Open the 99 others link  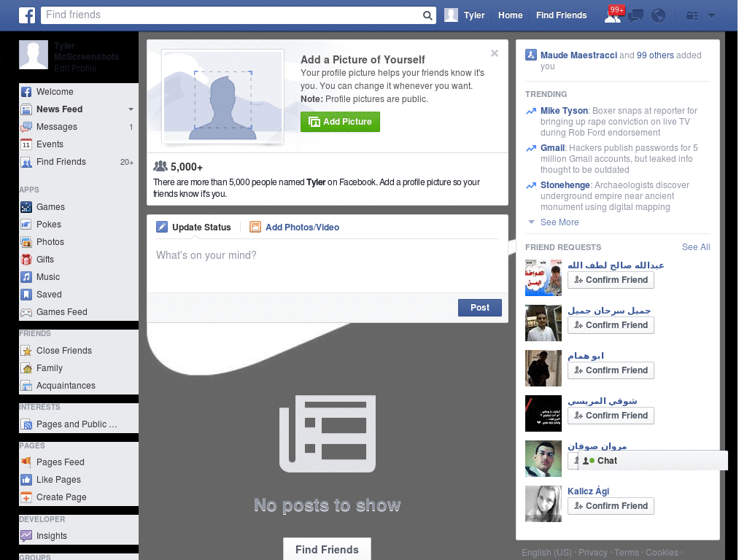tap(655, 55)
